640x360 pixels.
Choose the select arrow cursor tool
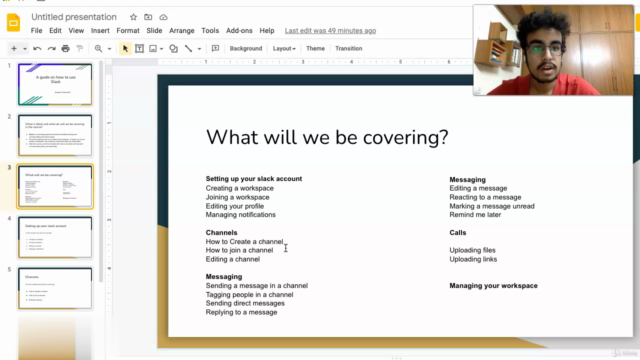[x=125, y=49]
